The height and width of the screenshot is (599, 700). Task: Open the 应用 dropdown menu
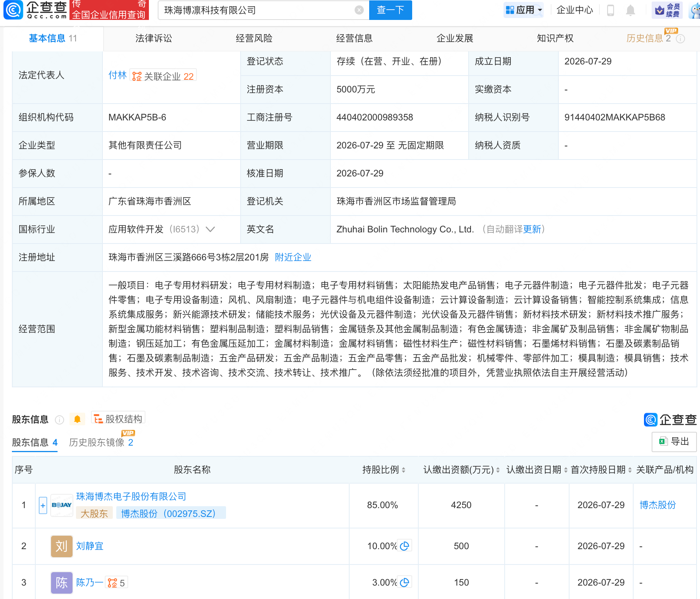coord(524,10)
